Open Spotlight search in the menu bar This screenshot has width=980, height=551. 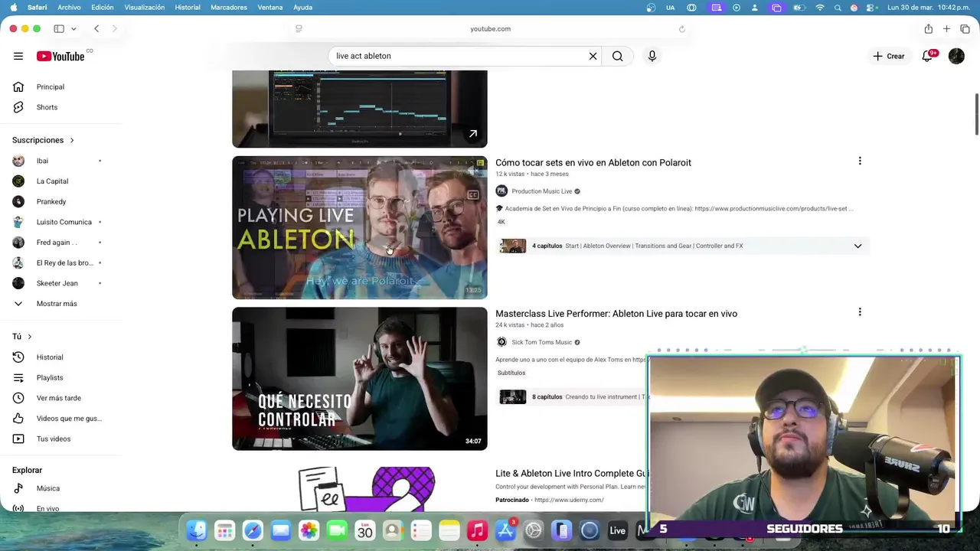click(838, 8)
